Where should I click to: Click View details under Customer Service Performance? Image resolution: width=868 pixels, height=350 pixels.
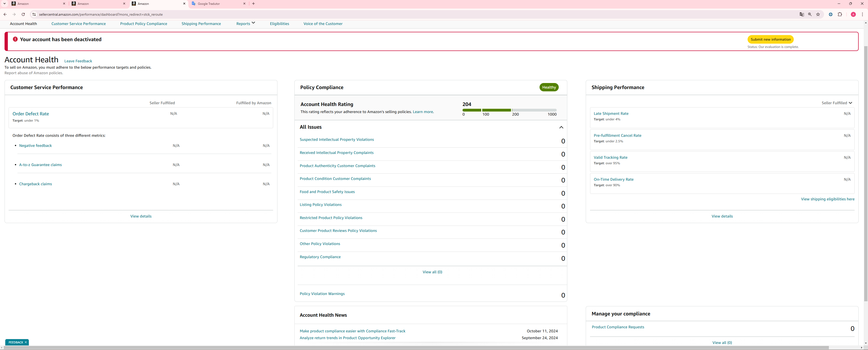tap(141, 216)
